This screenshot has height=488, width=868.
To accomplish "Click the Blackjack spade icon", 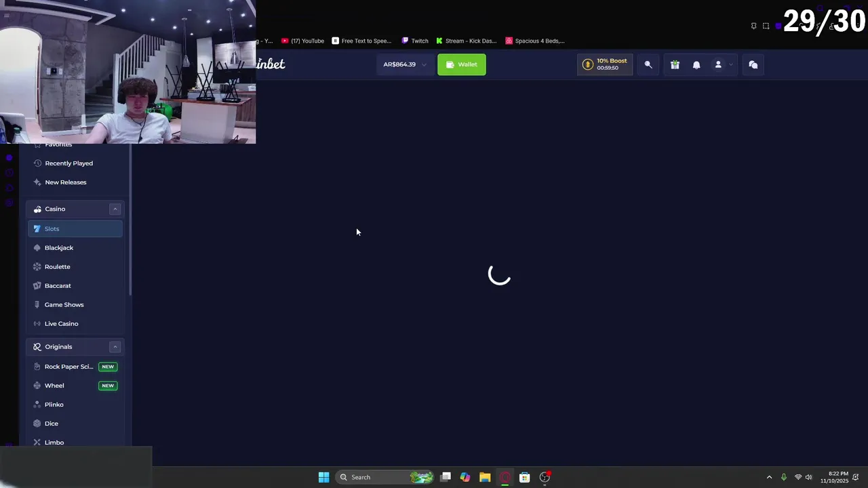I will coord(37,247).
